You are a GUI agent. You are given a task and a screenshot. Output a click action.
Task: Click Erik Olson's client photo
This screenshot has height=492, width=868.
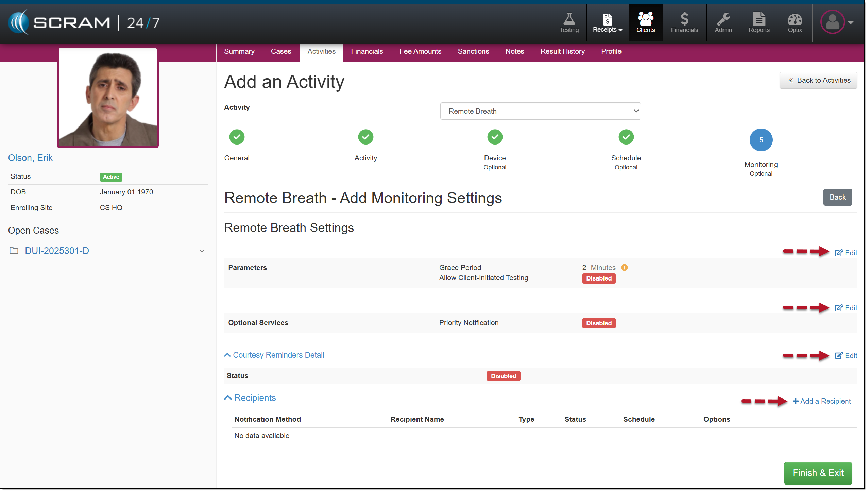click(108, 98)
